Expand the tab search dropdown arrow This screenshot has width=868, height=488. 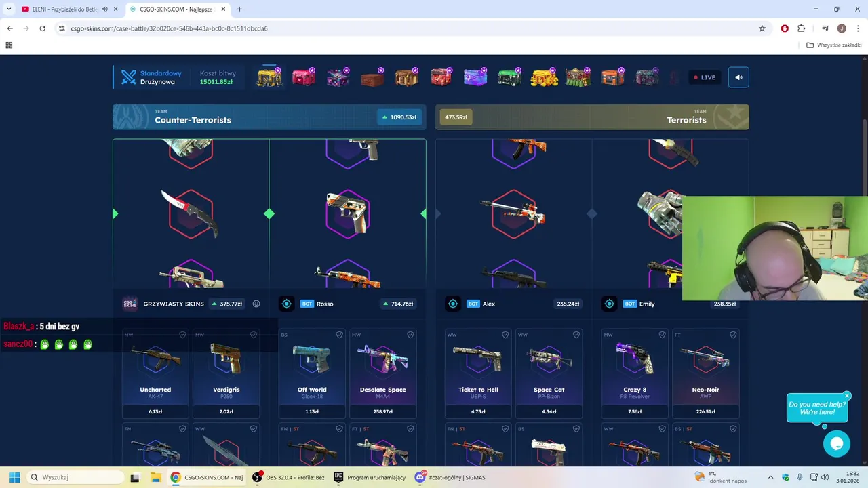pos(9,9)
